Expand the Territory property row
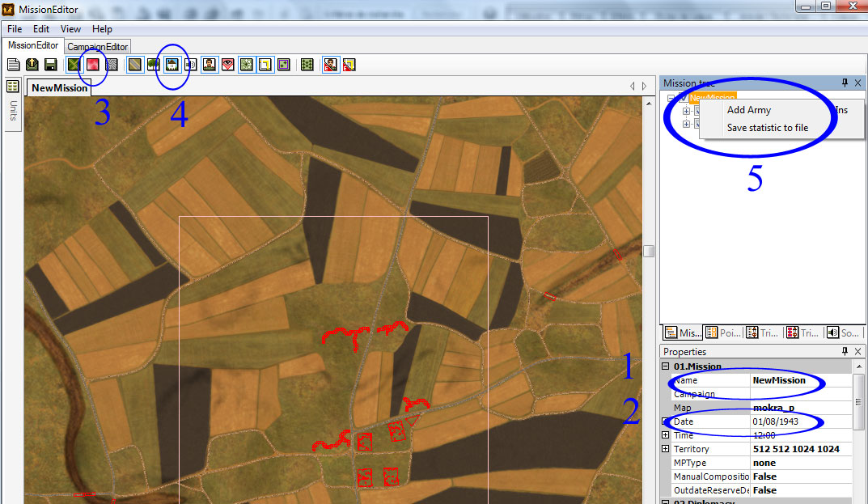The image size is (868, 504). [666, 449]
